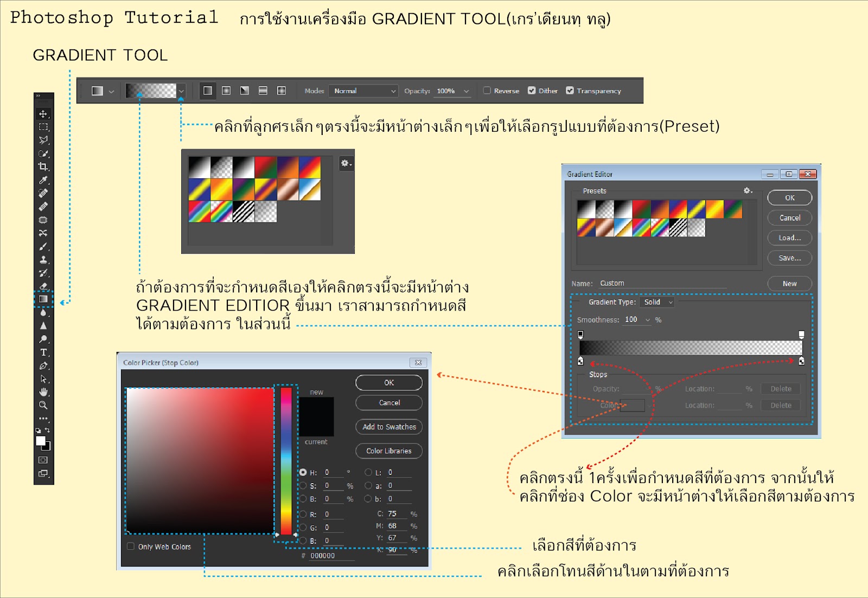
Task: Disable the Dither checkbox
Action: 532,91
